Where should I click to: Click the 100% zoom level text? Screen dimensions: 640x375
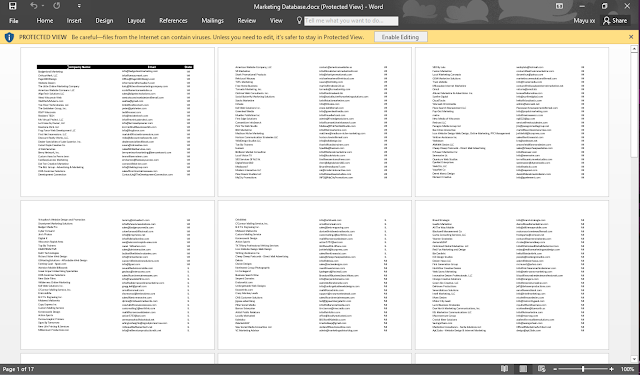click(x=627, y=369)
